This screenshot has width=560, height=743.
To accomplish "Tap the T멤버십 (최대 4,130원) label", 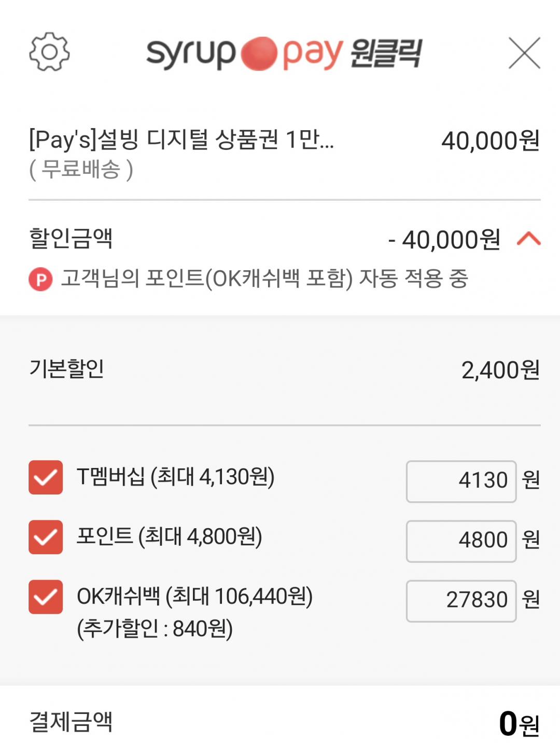I will pos(175,477).
